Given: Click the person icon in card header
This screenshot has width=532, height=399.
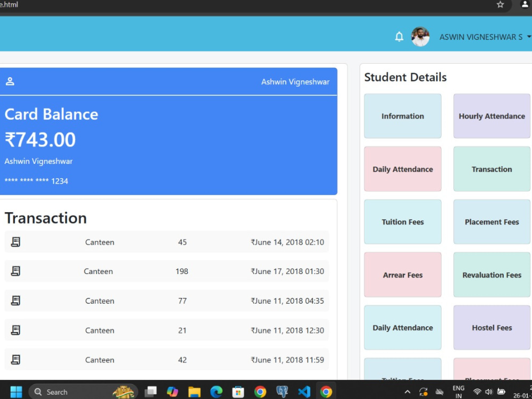Looking at the screenshot, I should 10,81.
